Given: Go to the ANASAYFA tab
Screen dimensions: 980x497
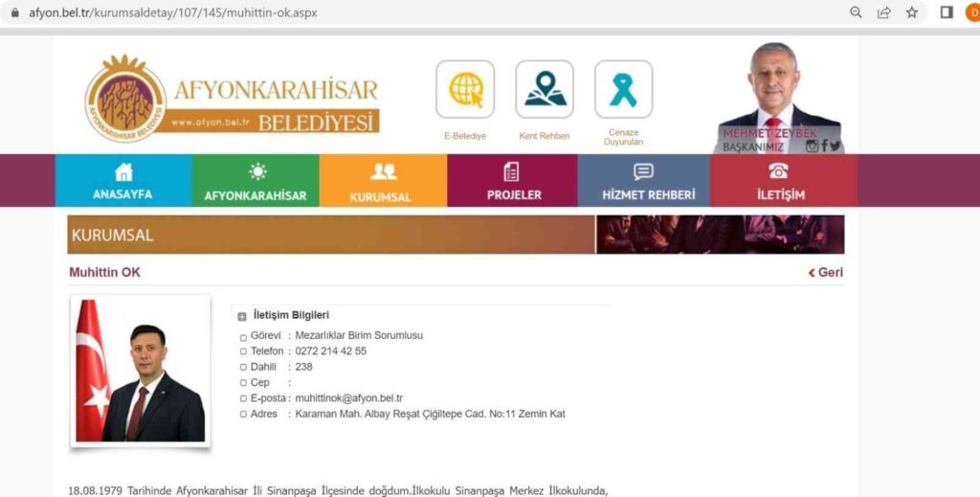Looking at the screenshot, I should 122,181.
